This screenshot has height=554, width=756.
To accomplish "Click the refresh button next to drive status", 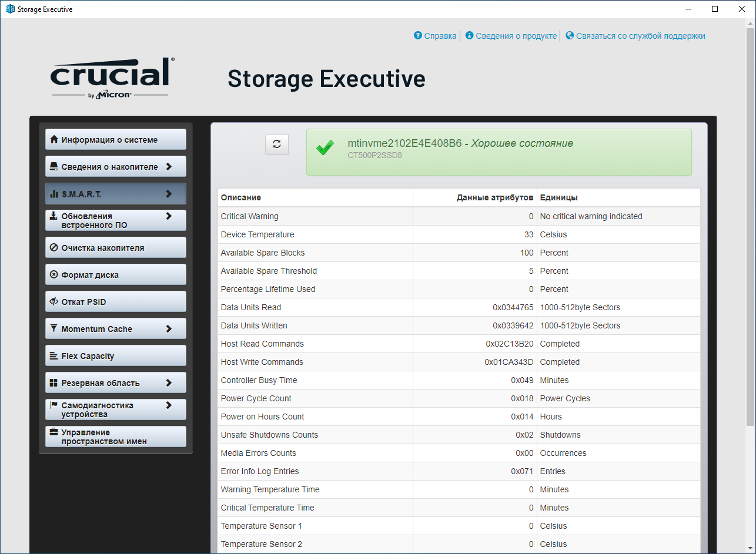I will (277, 144).
